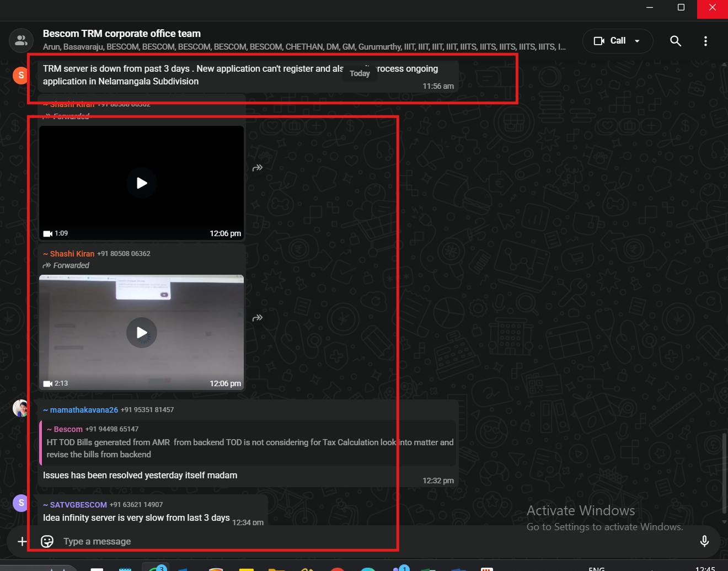
Task: Play the 1:09 forwarded video
Action: tap(142, 183)
